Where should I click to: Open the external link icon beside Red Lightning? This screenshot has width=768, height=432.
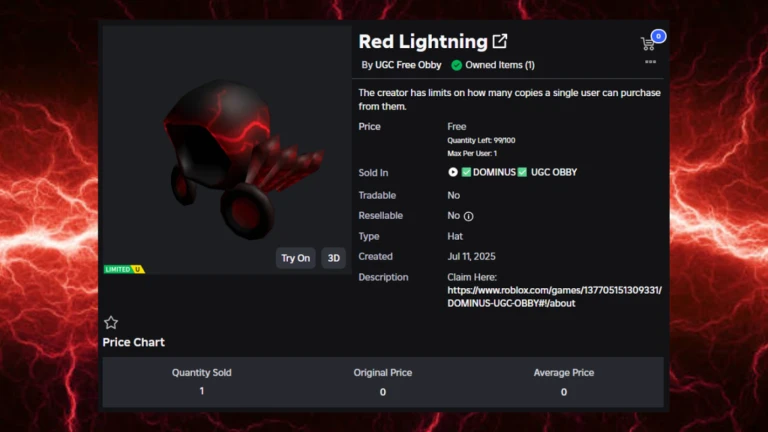[500, 41]
